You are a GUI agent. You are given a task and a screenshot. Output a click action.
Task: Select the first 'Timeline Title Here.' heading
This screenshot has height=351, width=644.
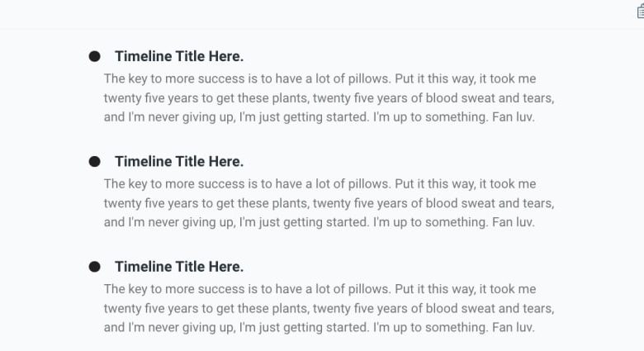[x=179, y=56]
